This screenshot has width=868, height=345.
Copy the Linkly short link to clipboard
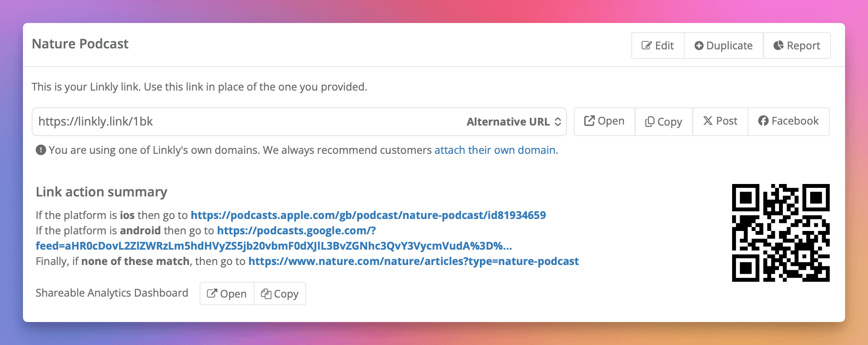click(x=664, y=122)
